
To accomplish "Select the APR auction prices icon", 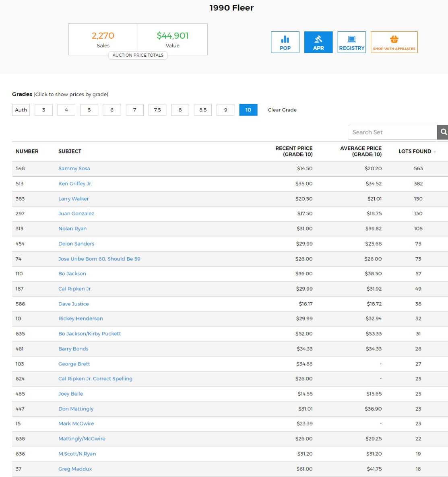I will coord(318,42).
